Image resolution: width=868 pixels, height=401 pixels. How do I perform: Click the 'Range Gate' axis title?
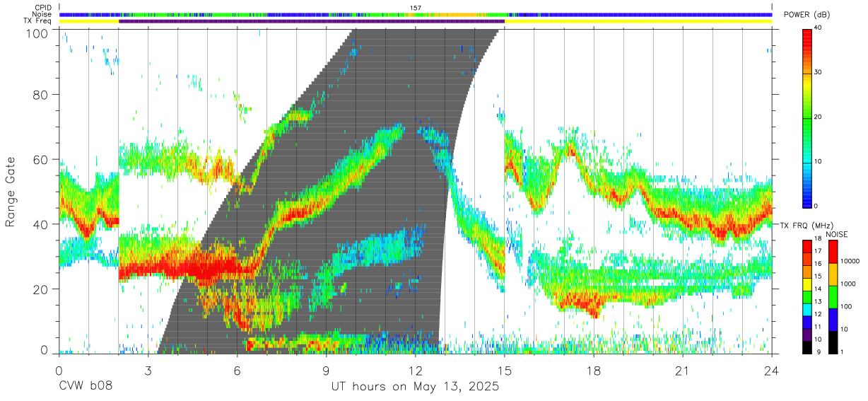[x=11, y=193]
